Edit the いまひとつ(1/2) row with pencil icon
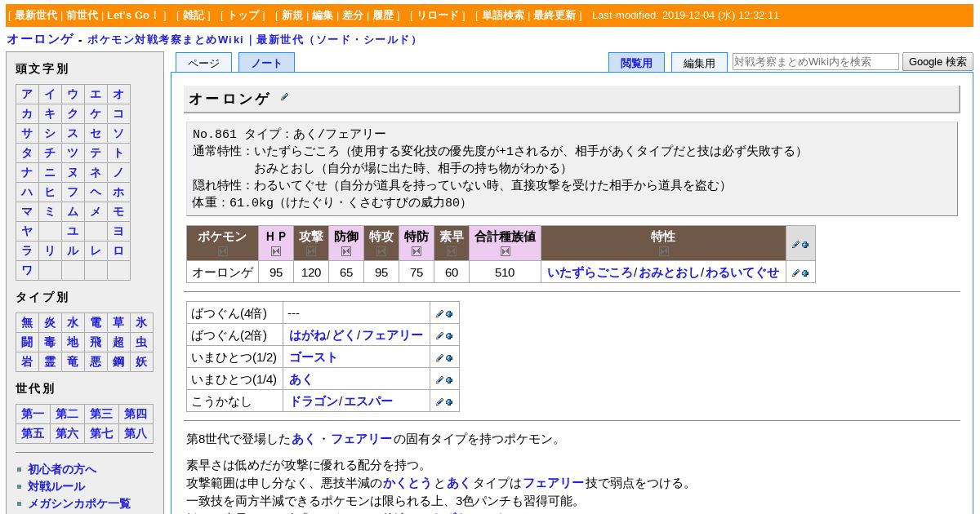The image size is (980, 514). (439, 357)
